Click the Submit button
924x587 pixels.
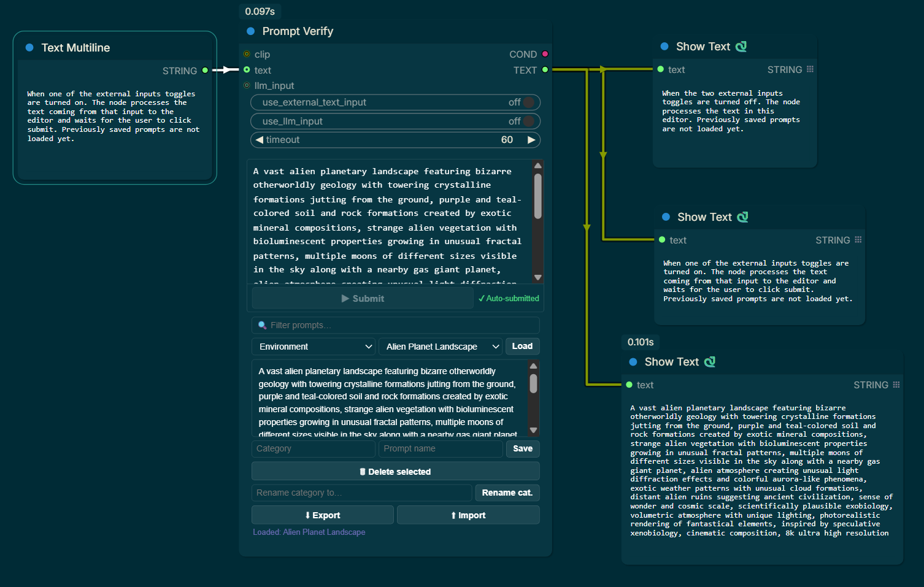(x=363, y=299)
